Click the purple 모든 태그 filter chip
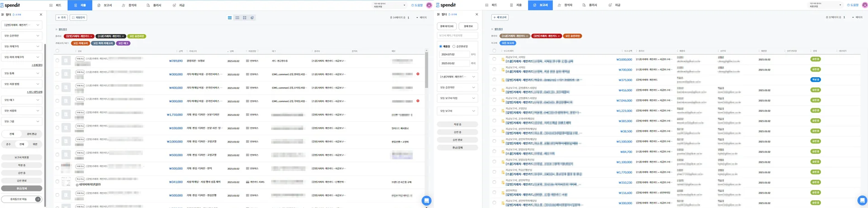 point(123,43)
